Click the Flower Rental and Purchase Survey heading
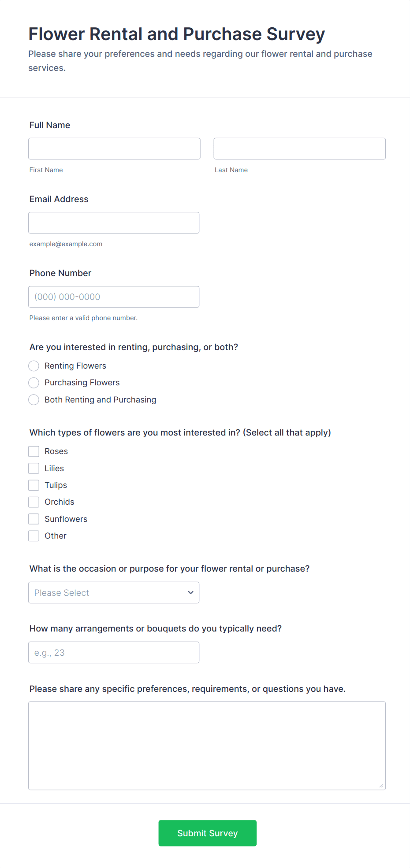This screenshot has height=868, width=410. click(x=176, y=34)
